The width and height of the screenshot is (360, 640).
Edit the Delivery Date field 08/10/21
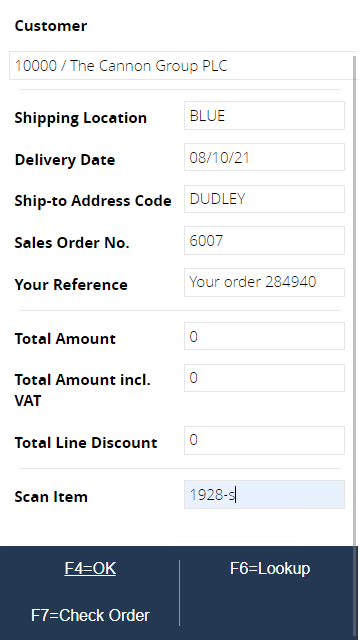click(x=264, y=158)
